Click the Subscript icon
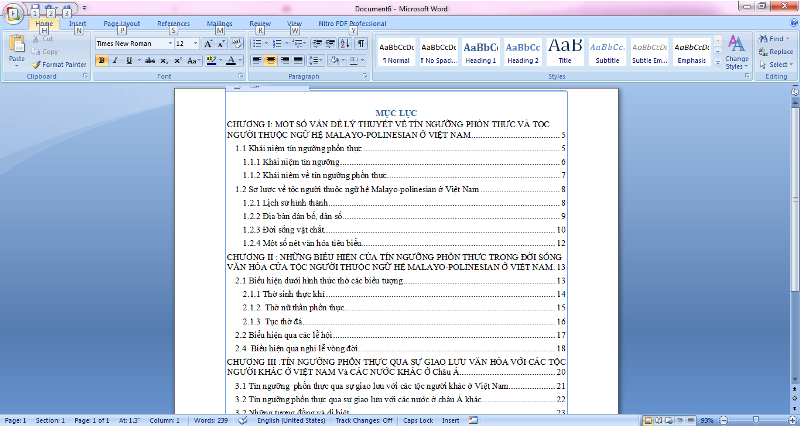Image resolution: width=800 pixels, height=426 pixels. pyautogui.click(x=163, y=61)
